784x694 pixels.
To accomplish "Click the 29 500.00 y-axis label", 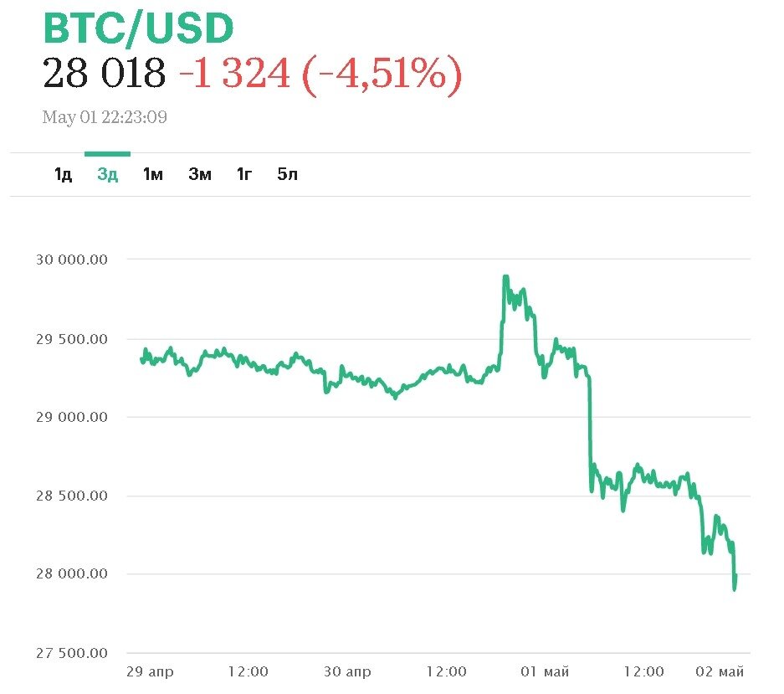I will pos(72,339).
